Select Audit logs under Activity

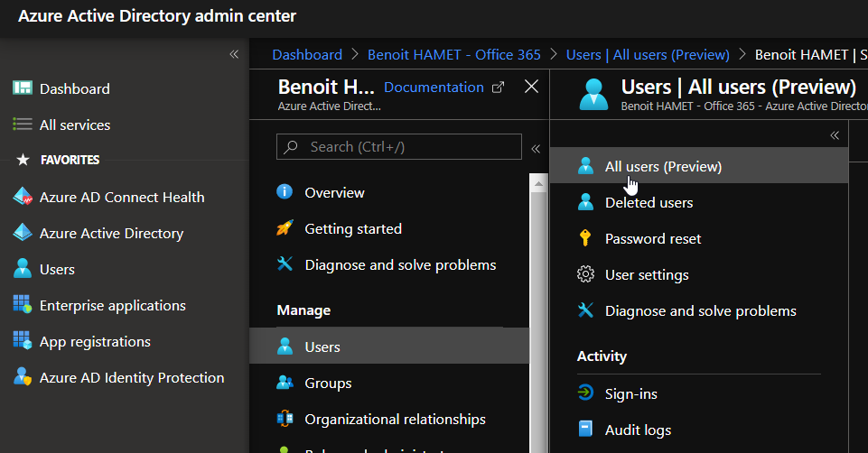638,430
